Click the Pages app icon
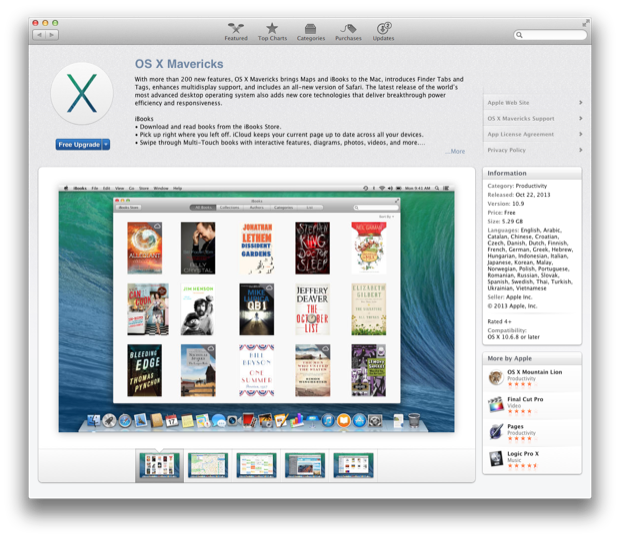Image resolution: width=620 pixels, height=538 pixels. pos(495,432)
